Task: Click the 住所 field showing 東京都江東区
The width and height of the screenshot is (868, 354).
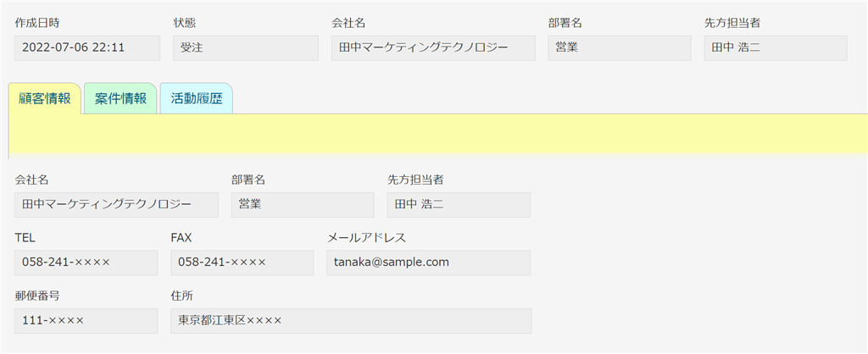Action: click(x=351, y=321)
